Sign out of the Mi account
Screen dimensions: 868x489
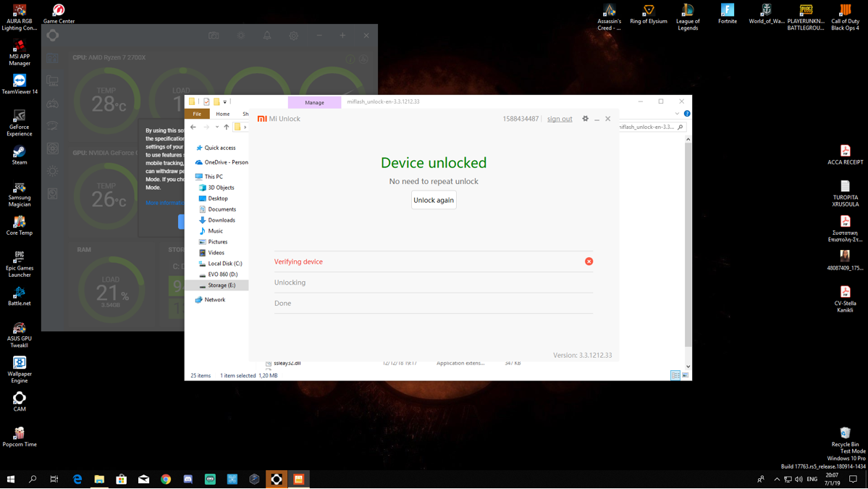pos(559,119)
